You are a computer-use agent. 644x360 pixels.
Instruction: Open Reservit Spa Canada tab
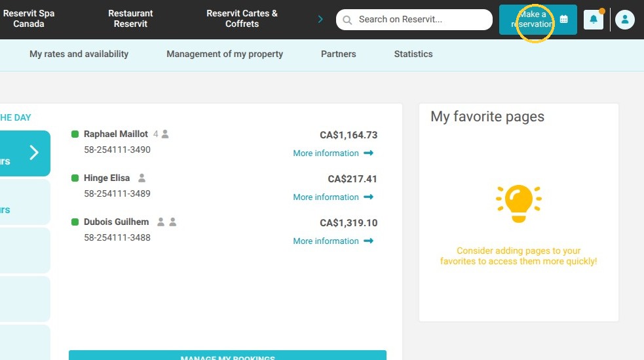[29, 18]
